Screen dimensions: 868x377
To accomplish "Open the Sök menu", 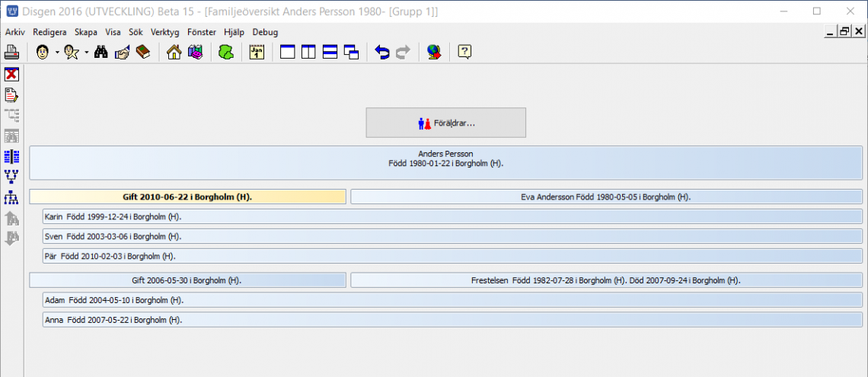I will click(136, 32).
